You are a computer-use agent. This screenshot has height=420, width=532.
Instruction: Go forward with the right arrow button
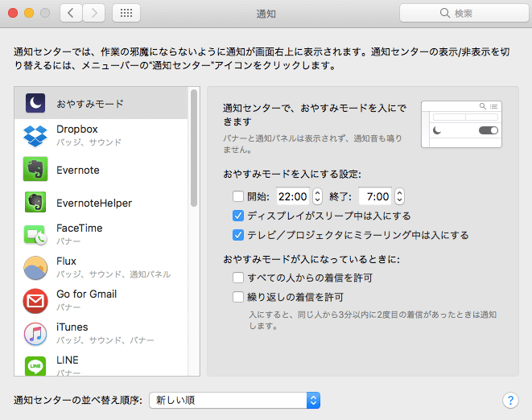pyautogui.click(x=94, y=13)
